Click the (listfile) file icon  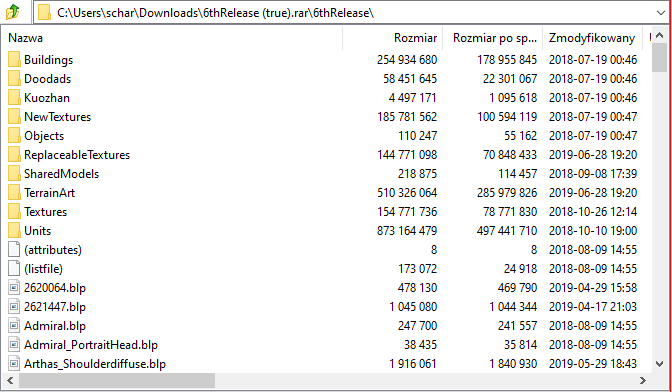pos(14,269)
